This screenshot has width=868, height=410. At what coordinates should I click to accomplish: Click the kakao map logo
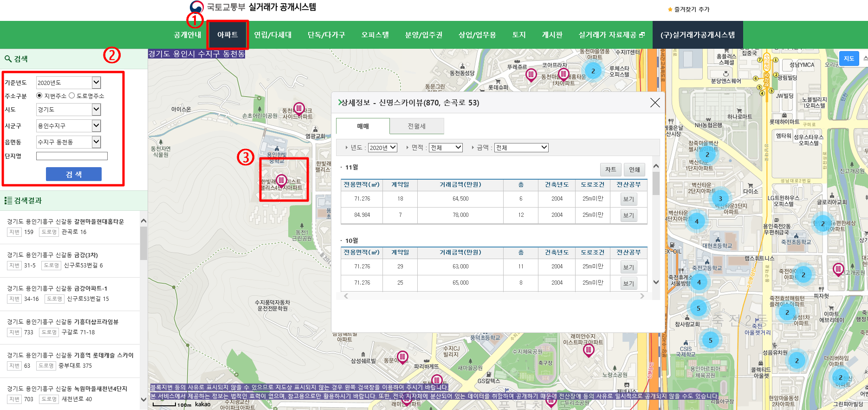point(203,404)
